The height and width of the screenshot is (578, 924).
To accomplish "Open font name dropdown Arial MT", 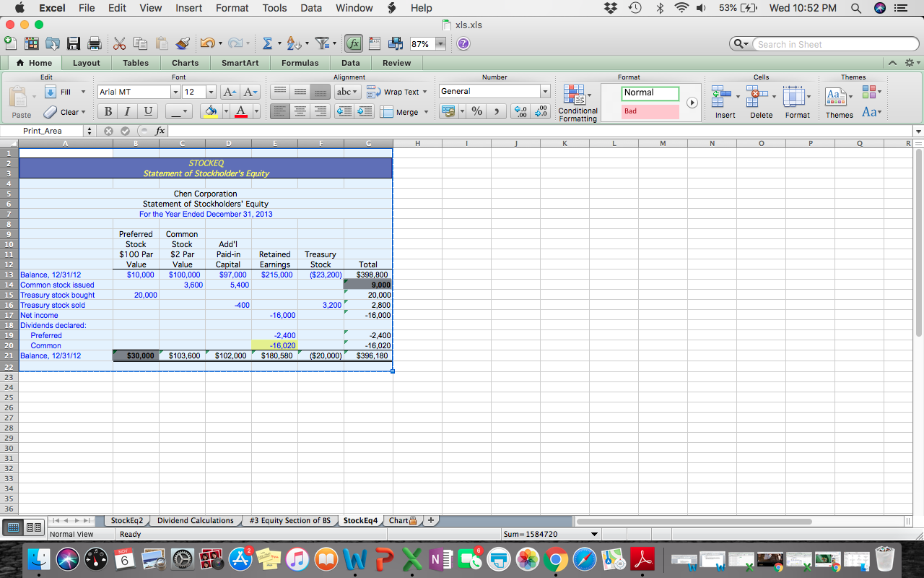I will pos(175,92).
